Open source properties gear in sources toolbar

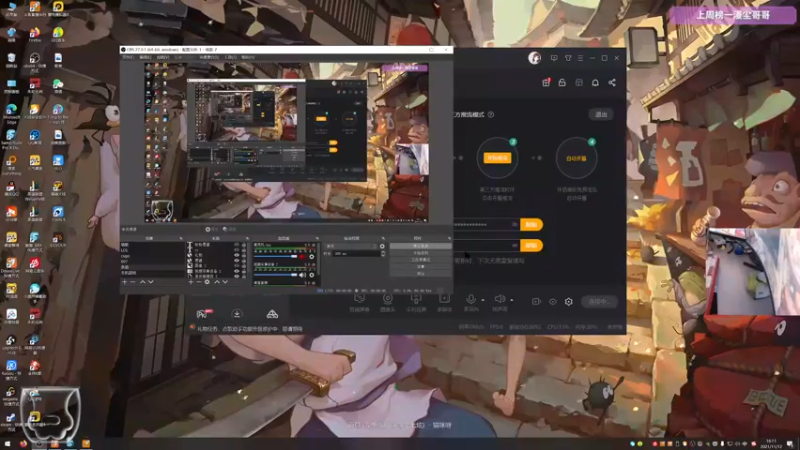click(207, 282)
